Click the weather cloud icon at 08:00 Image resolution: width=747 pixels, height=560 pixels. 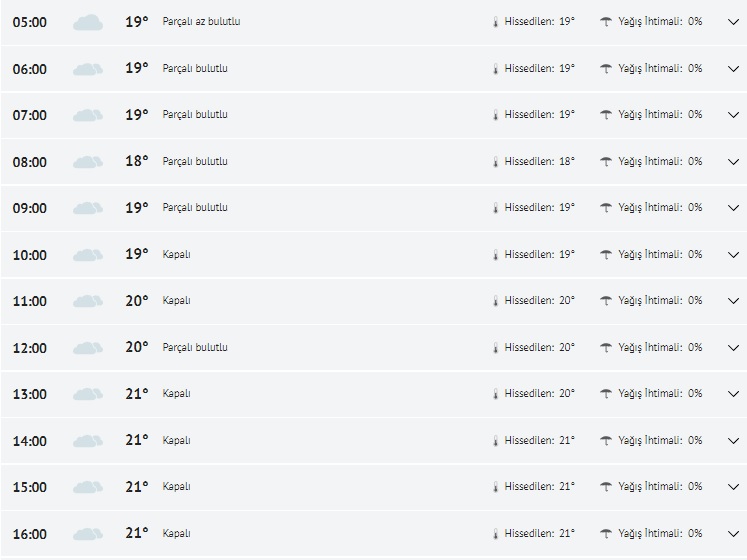click(88, 162)
